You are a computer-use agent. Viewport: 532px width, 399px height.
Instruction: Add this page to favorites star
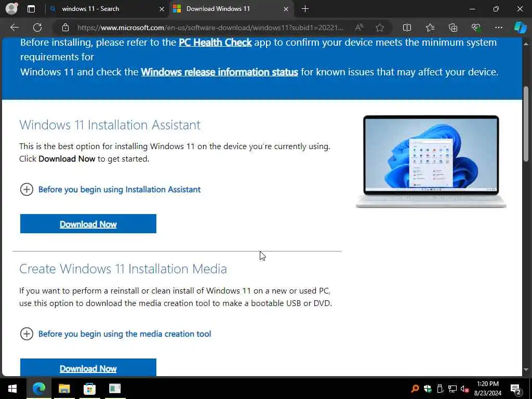point(380,28)
